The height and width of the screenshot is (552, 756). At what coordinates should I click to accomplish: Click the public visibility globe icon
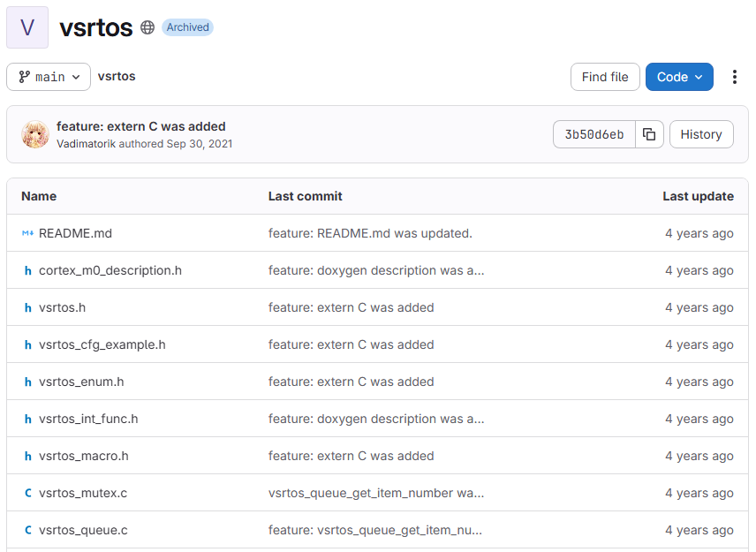tap(147, 27)
